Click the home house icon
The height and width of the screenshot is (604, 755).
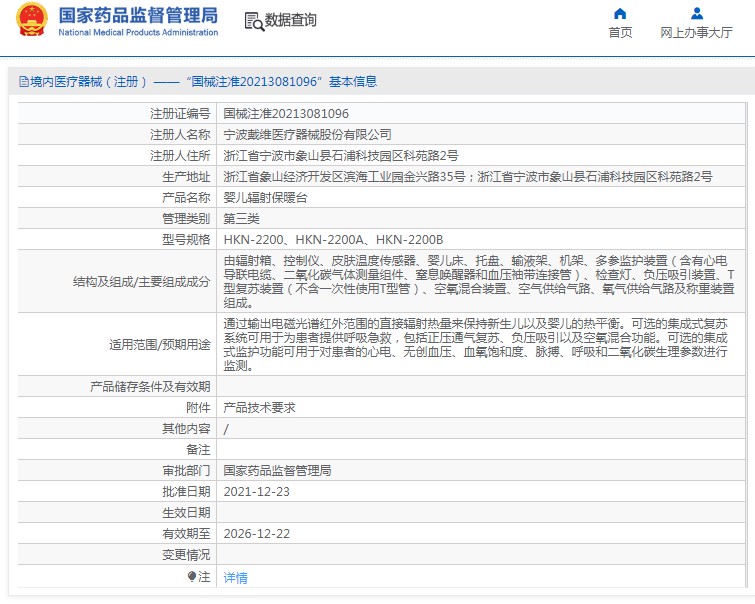pyautogui.click(x=620, y=14)
